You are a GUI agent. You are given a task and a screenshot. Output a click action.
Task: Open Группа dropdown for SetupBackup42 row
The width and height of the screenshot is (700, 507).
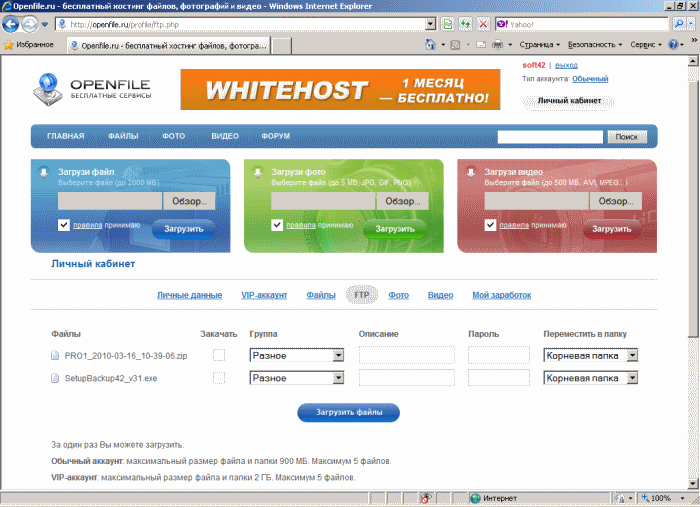pyautogui.click(x=297, y=378)
